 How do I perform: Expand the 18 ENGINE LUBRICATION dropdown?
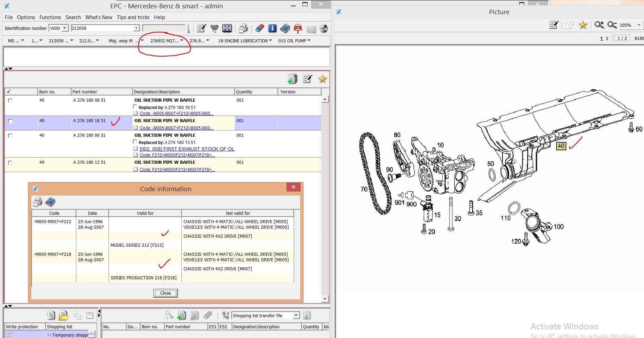tap(245, 41)
